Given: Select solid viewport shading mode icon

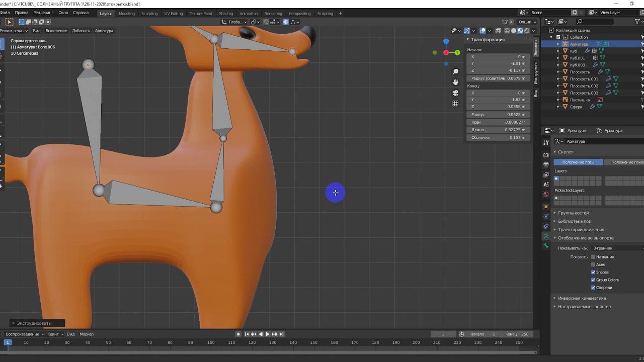Looking at the screenshot, I should tap(513, 31).
